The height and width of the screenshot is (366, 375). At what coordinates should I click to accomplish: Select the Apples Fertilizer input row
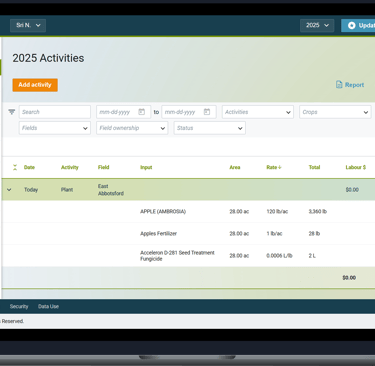188,233
